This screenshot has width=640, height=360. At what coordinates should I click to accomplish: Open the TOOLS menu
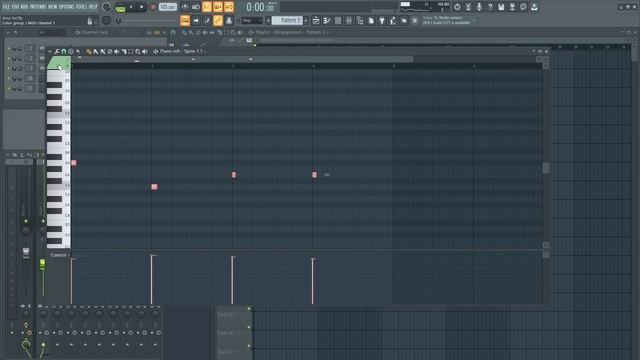(81, 7)
